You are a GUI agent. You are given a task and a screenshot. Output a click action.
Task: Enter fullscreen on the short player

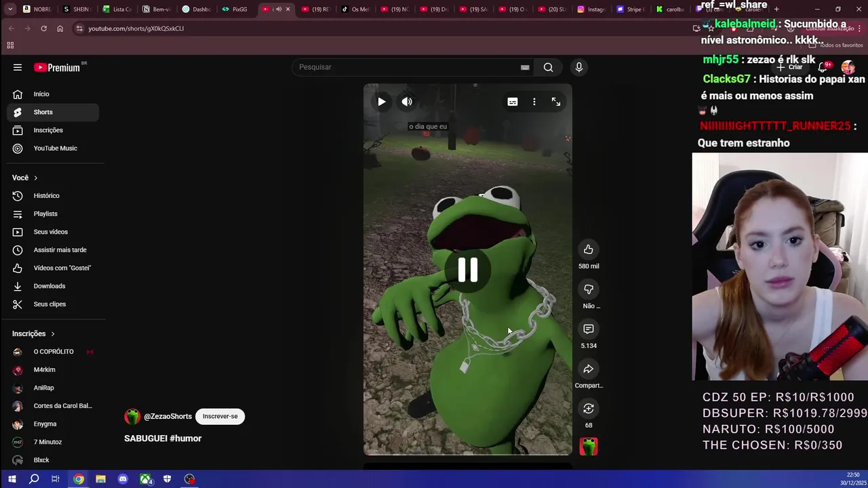[556, 102]
